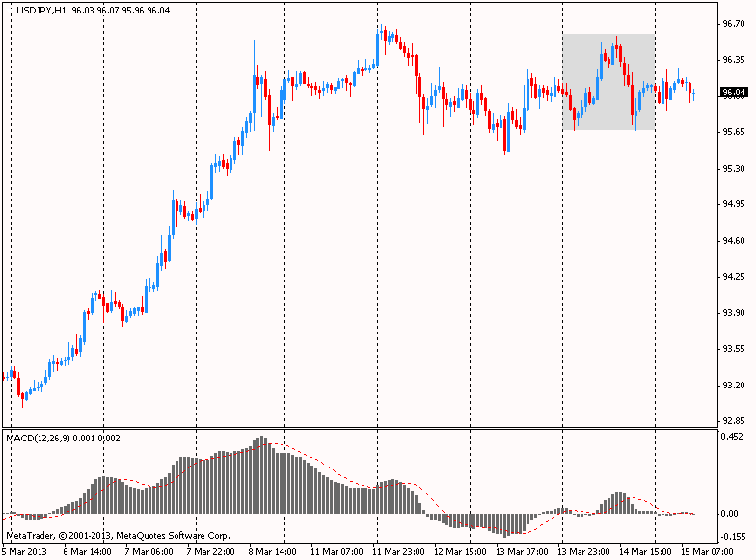The height and width of the screenshot is (560, 756).
Task: Click the 12 Mar 15:00 time label
Action: pos(459,551)
